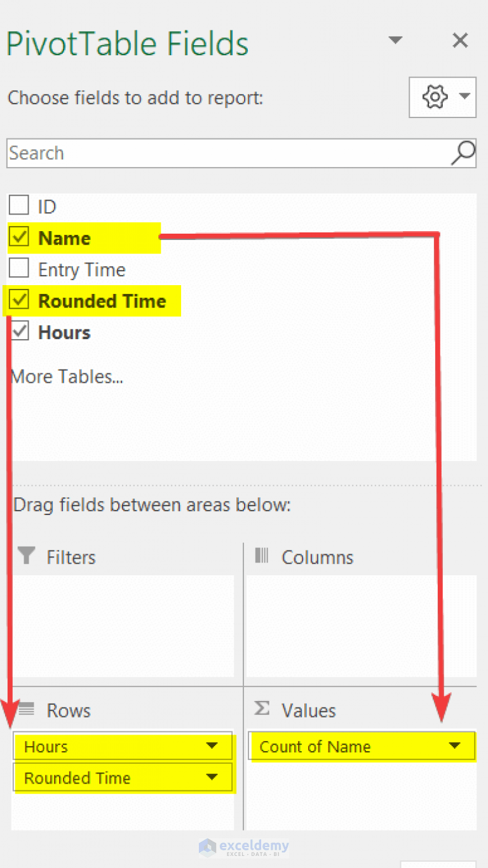This screenshot has height=868, width=488.
Task: Select the Rounded Time entry in the field list
Action: click(98, 300)
